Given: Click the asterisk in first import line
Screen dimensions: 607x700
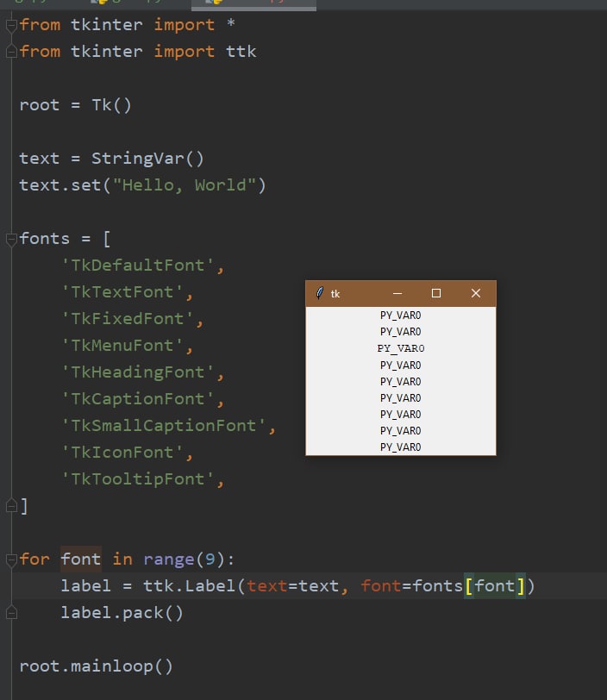Looking at the screenshot, I should 231,23.
